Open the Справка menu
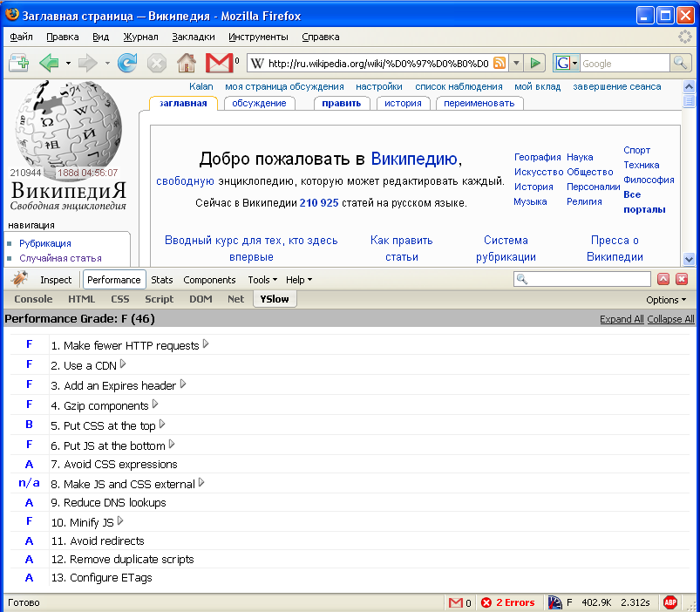This screenshot has height=612, width=700. [x=321, y=37]
